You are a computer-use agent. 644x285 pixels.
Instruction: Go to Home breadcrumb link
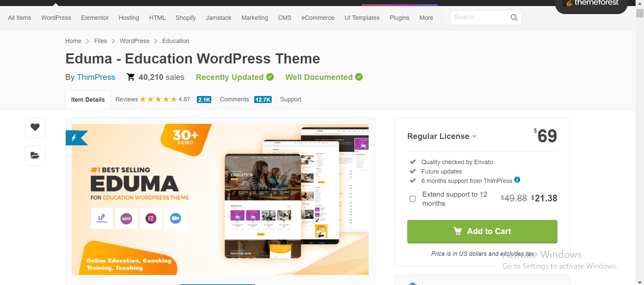(73, 41)
